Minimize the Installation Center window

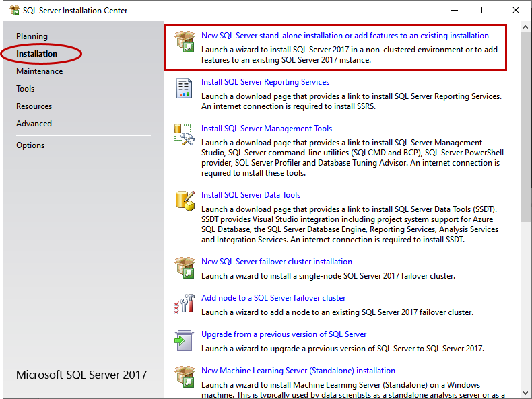[x=455, y=11]
